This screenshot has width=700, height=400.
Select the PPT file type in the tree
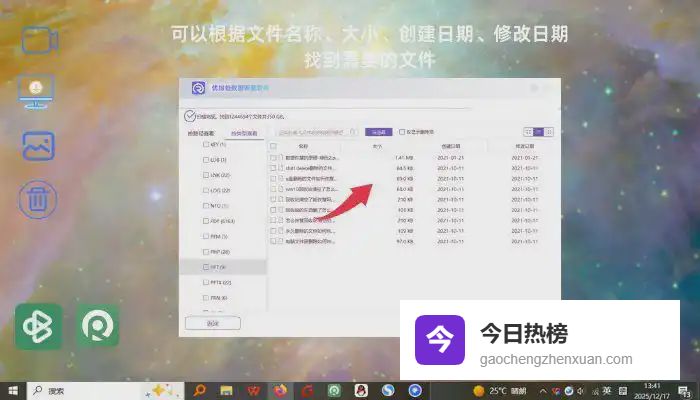tap(217, 267)
